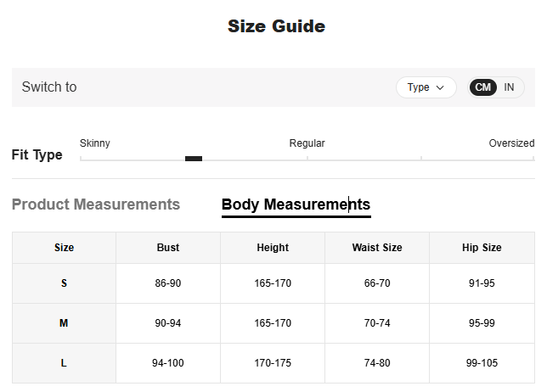Click the Height column header
Screen dimensions: 547x392
pyautogui.click(x=273, y=248)
